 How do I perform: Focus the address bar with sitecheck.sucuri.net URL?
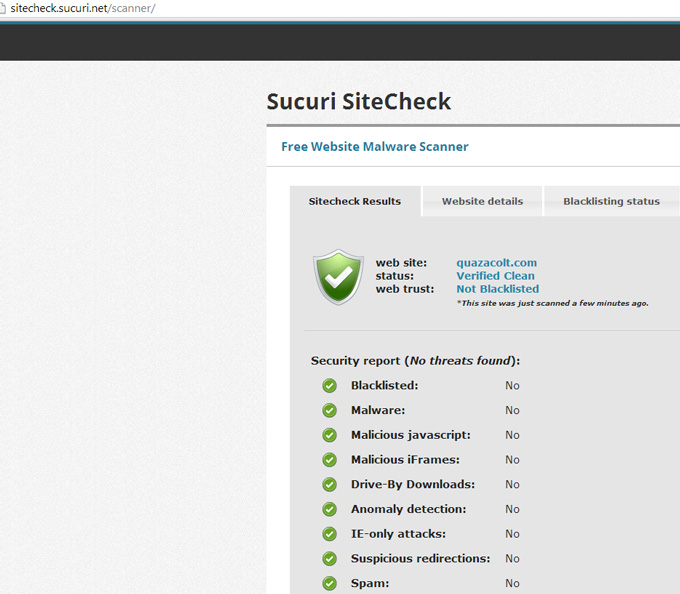tap(338, 8)
